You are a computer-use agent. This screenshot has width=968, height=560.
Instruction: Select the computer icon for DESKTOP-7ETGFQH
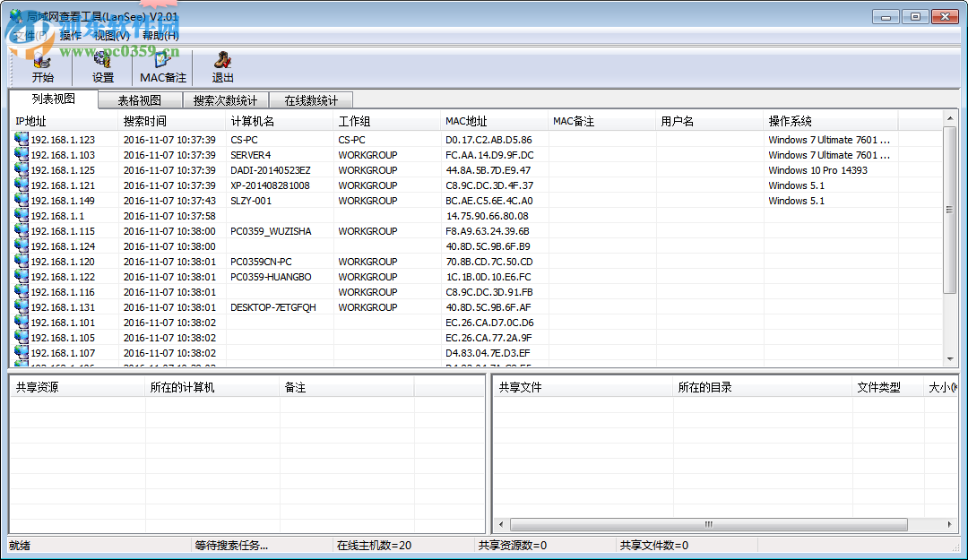click(20, 307)
